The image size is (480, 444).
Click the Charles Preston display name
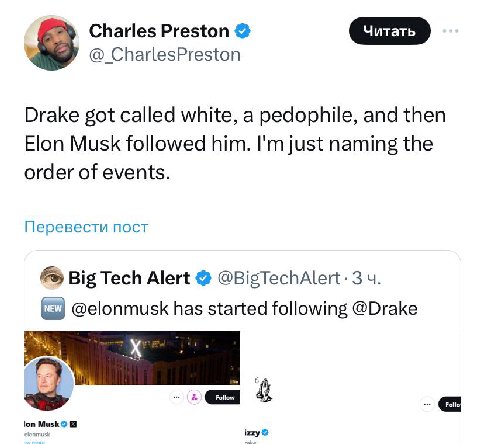point(159,31)
